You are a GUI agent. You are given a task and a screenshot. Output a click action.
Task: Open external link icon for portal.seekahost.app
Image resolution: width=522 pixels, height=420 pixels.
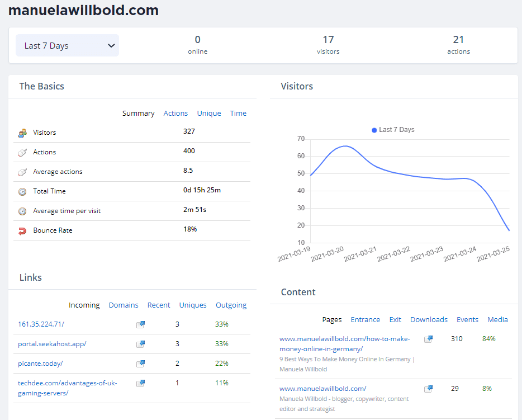click(140, 344)
